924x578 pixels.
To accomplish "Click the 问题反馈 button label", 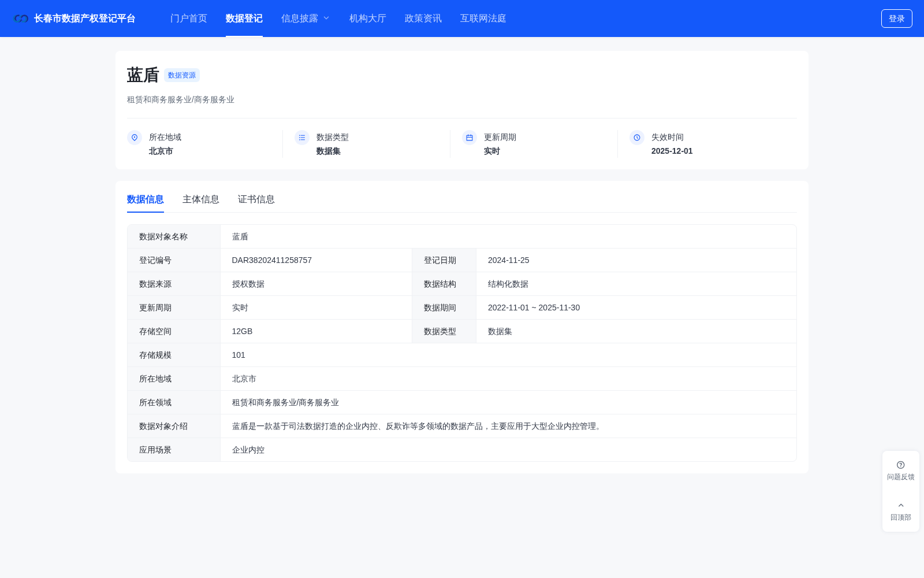I will (x=901, y=477).
